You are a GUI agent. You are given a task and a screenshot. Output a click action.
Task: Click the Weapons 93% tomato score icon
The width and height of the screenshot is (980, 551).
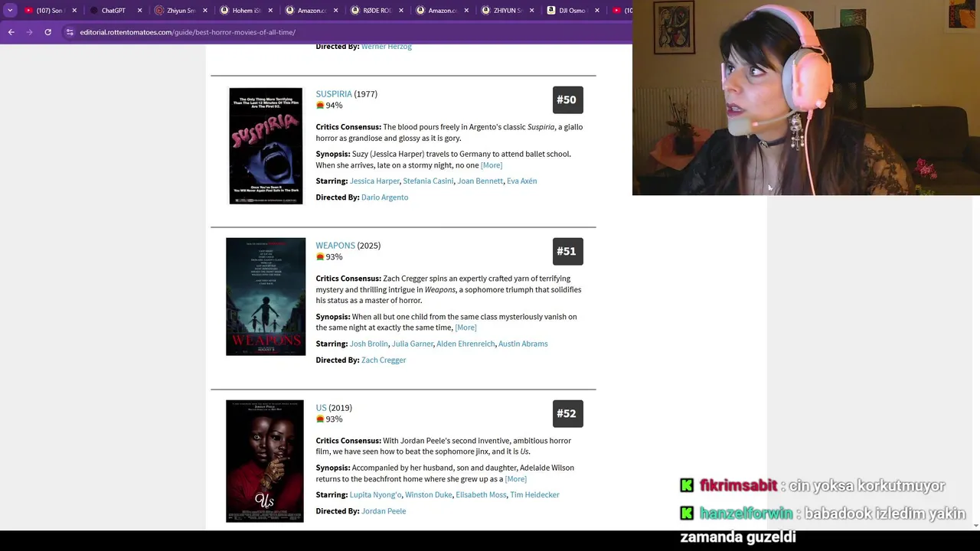[x=320, y=257]
